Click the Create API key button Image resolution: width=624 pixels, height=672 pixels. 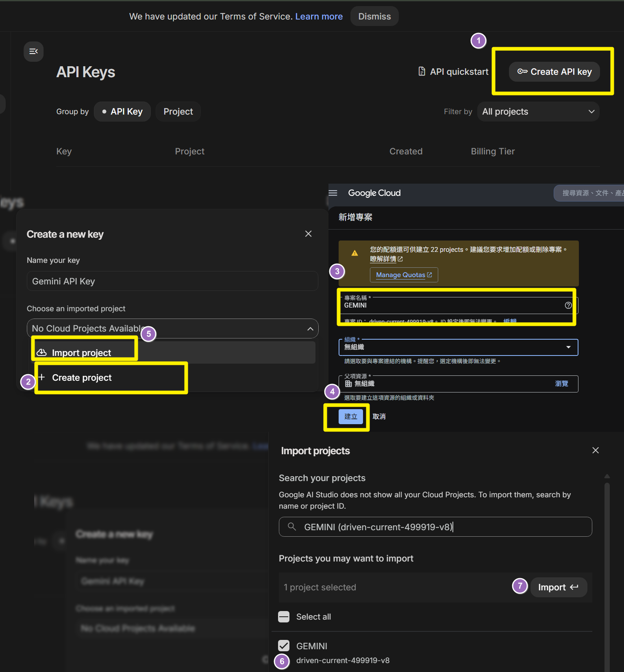554,72
